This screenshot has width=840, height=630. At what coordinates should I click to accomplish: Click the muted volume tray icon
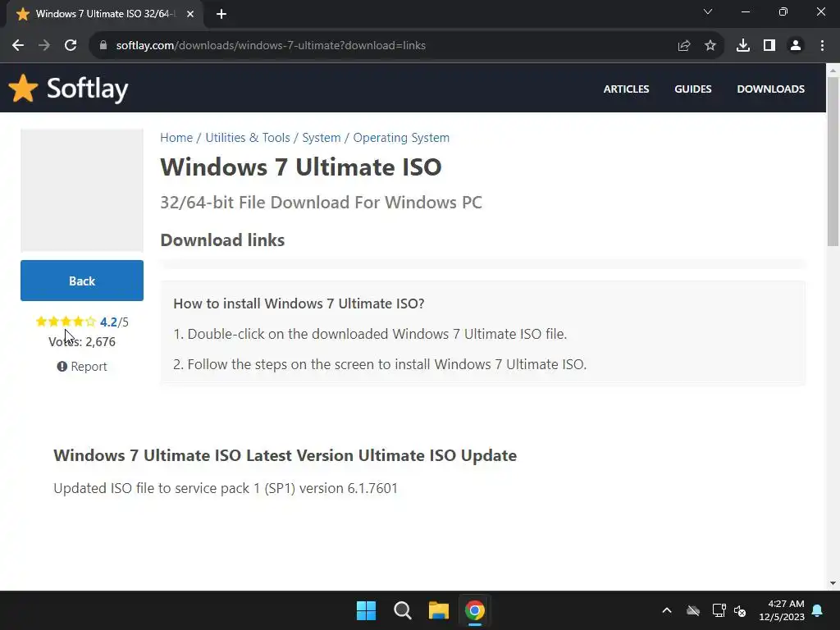(x=740, y=610)
